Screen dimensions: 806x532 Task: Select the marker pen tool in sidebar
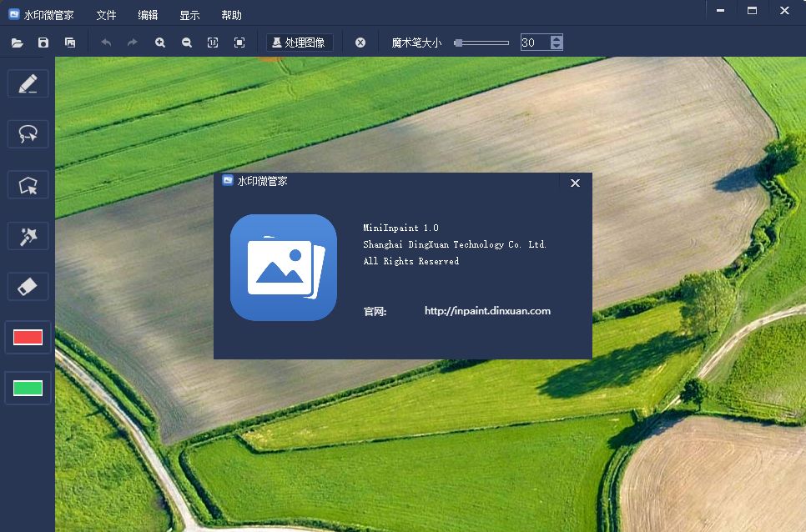point(28,83)
